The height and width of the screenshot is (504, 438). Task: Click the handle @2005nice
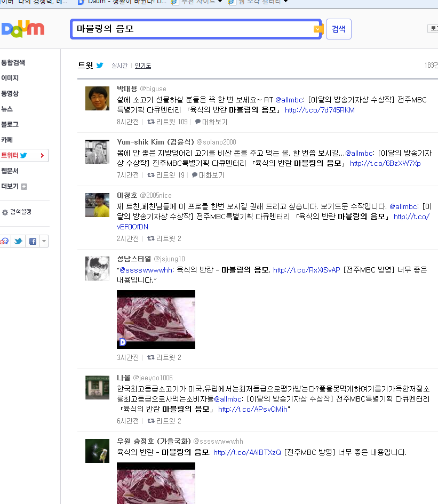click(x=156, y=195)
